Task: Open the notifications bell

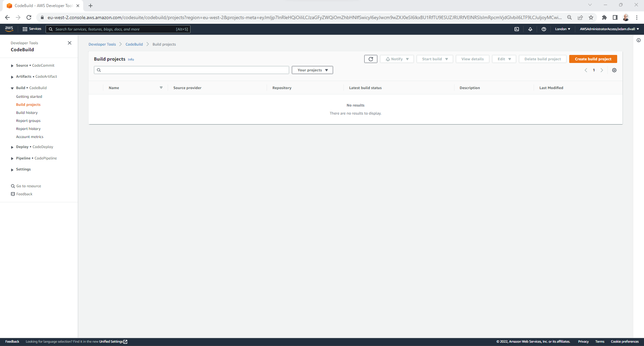Action: coord(530,29)
